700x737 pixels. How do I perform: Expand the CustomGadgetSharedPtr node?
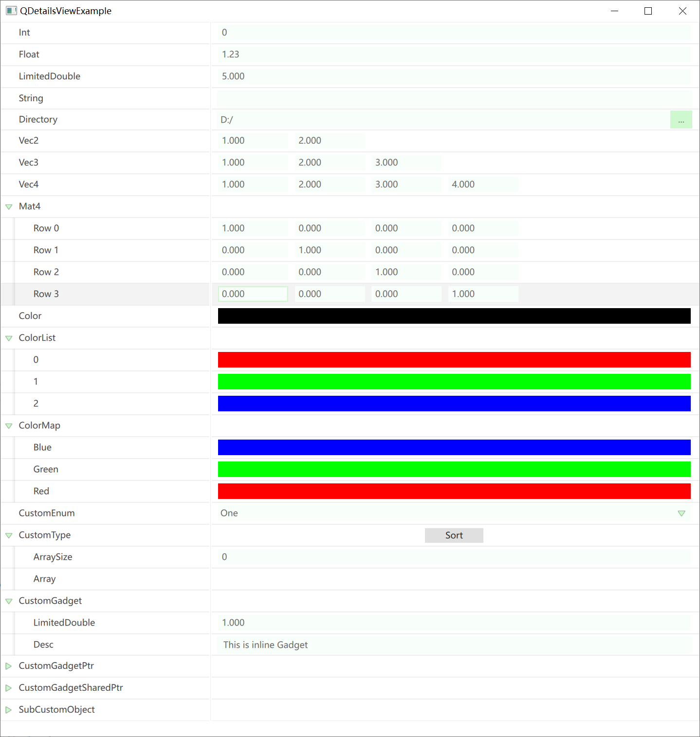pos(9,687)
